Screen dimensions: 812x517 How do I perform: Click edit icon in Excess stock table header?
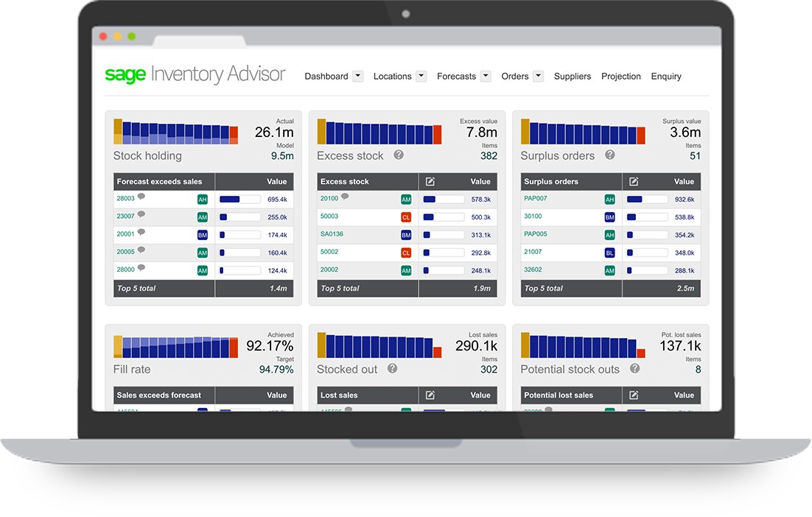pyautogui.click(x=430, y=182)
